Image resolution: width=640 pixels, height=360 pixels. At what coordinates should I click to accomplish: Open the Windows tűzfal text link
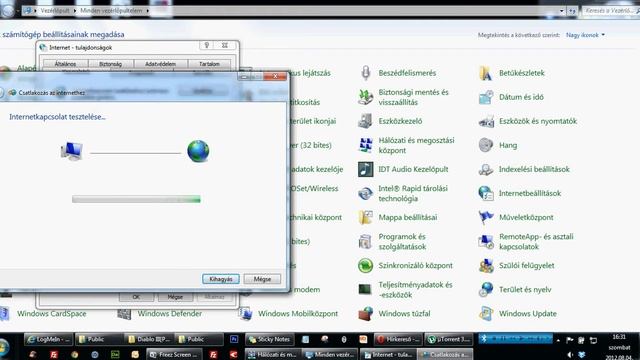tap(404, 314)
